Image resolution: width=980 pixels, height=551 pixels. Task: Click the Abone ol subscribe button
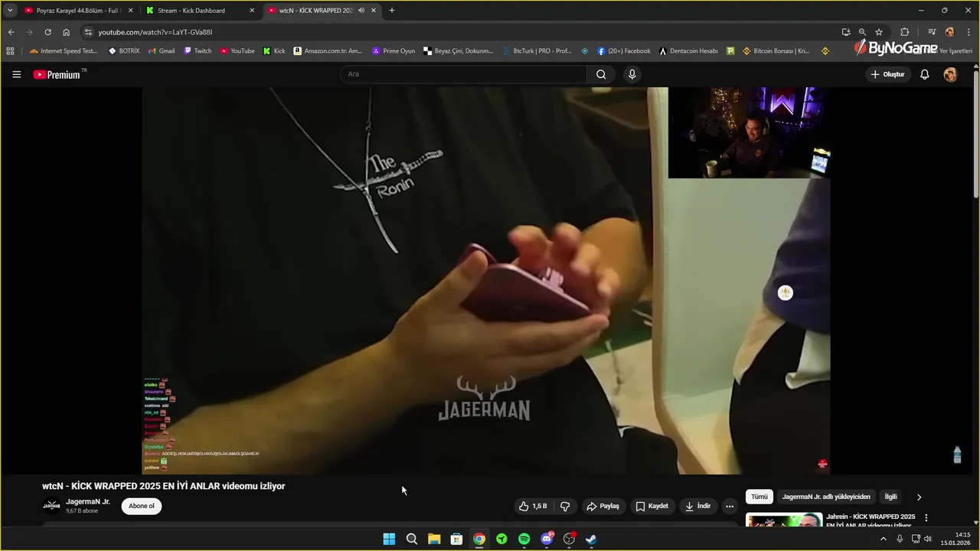tap(142, 506)
